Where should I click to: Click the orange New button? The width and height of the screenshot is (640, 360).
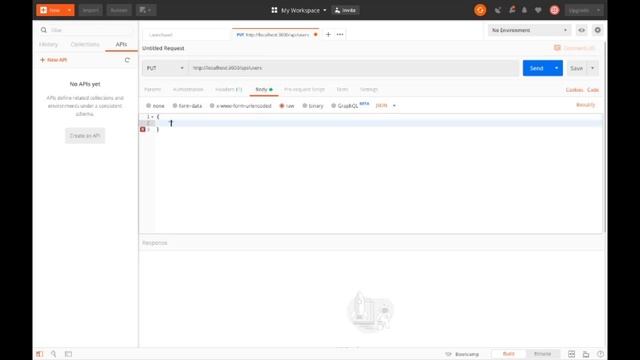tap(51, 10)
